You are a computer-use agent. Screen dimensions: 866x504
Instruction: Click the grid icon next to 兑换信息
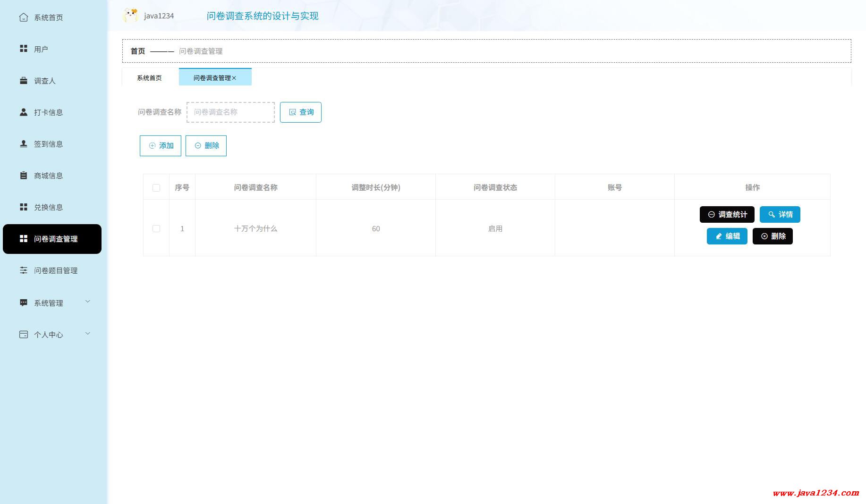pyautogui.click(x=24, y=207)
